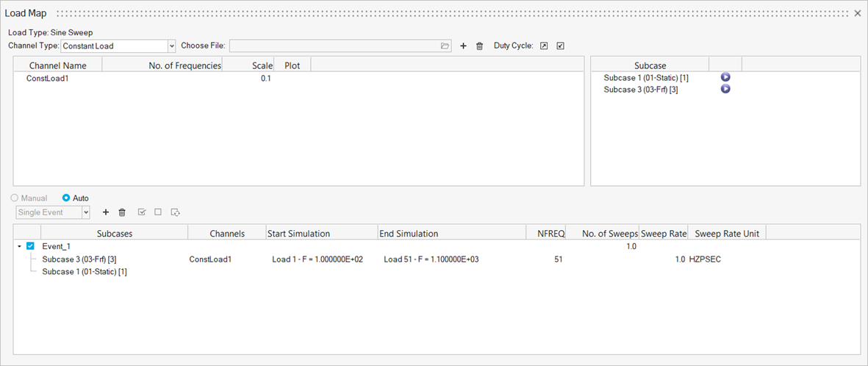This screenshot has height=366, width=868.
Task: Add a new event with the plus icon
Action: (106, 212)
